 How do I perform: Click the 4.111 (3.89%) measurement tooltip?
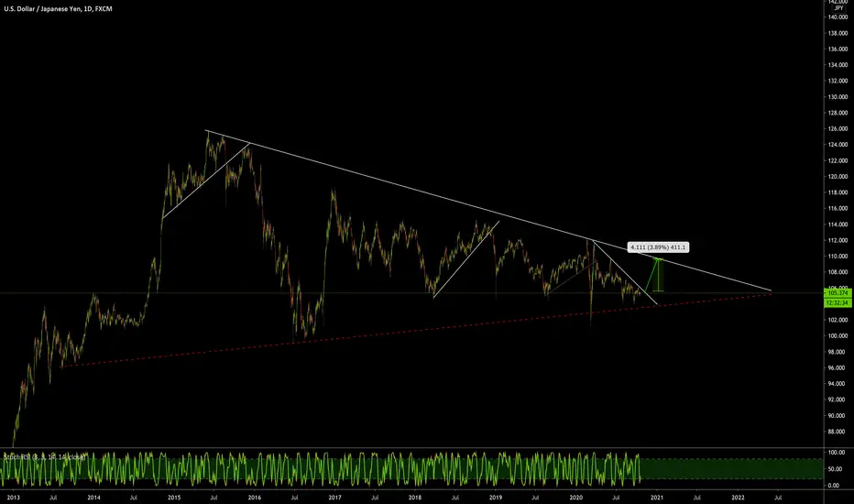[x=658, y=247]
